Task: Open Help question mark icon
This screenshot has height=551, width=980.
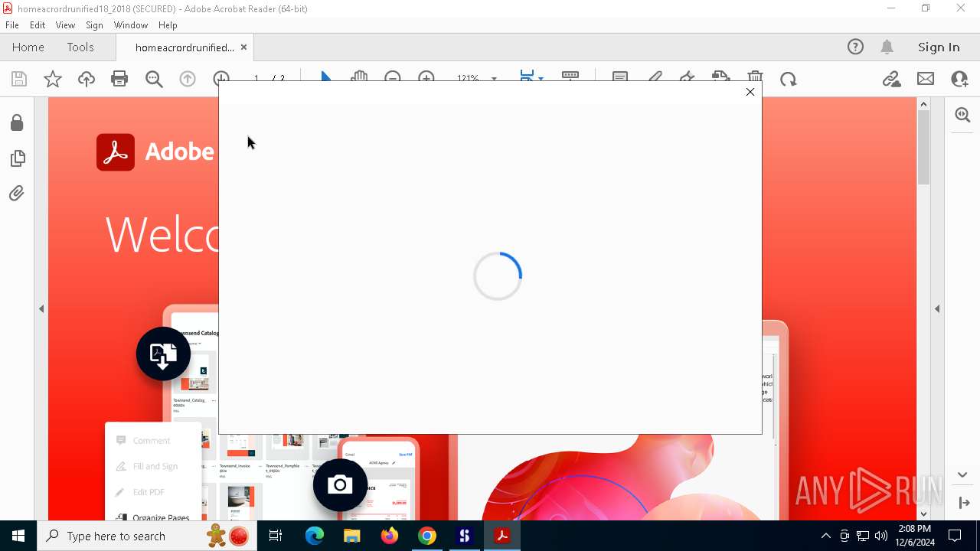Action: coord(855,47)
